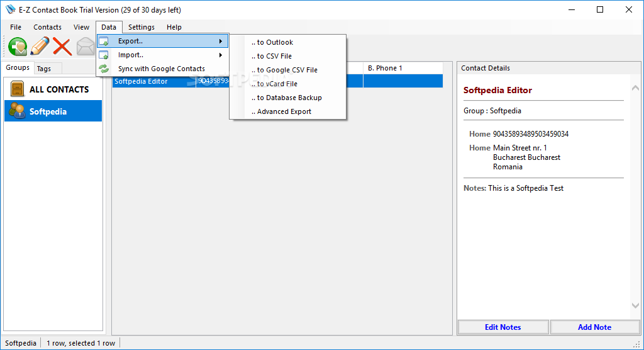Image resolution: width=644 pixels, height=350 pixels.
Task: Click the green sync arrows icon
Action: pyautogui.click(x=104, y=69)
